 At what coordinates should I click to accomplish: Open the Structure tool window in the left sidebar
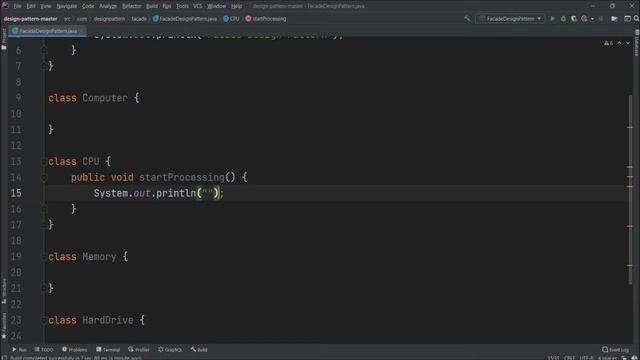click(4, 291)
